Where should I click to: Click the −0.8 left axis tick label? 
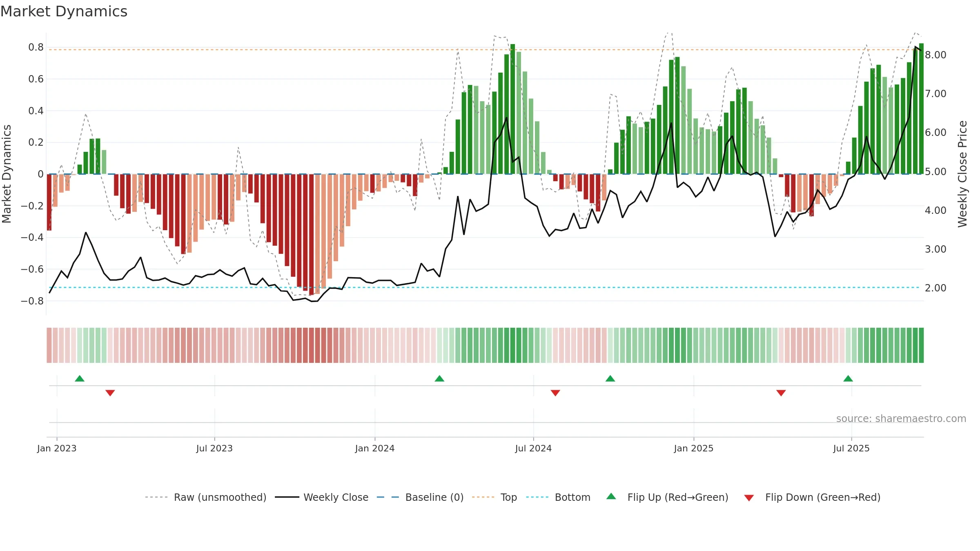pyautogui.click(x=32, y=301)
